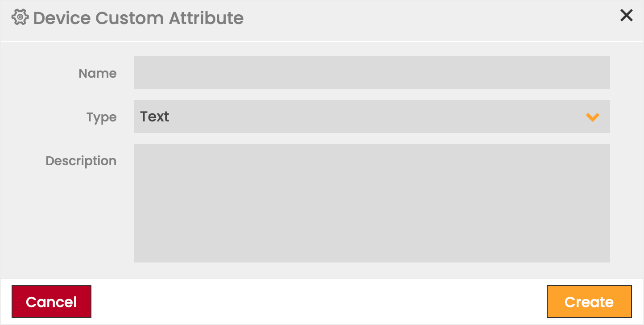Submit the new attribute with Create
The width and height of the screenshot is (644, 325).
(589, 302)
